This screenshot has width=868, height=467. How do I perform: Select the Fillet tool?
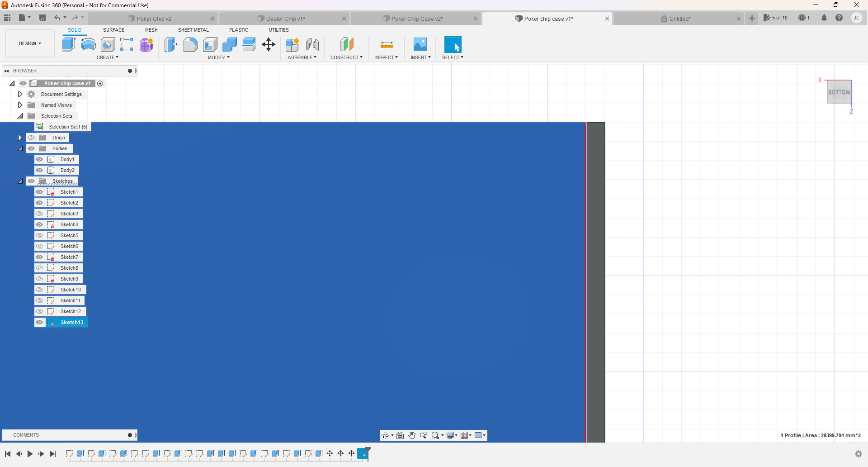pyautogui.click(x=190, y=44)
